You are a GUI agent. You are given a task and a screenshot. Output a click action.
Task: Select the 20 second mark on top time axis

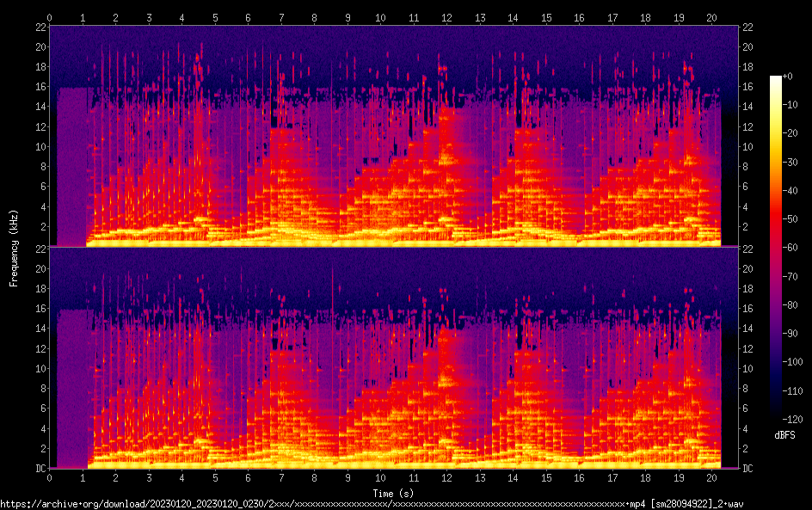click(x=712, y=17)
